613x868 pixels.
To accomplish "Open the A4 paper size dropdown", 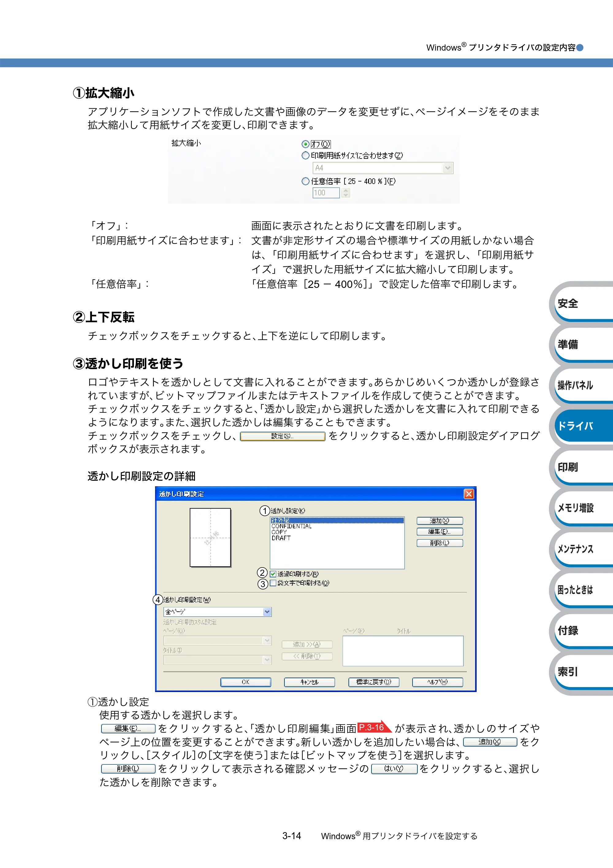I will (383, 168).
